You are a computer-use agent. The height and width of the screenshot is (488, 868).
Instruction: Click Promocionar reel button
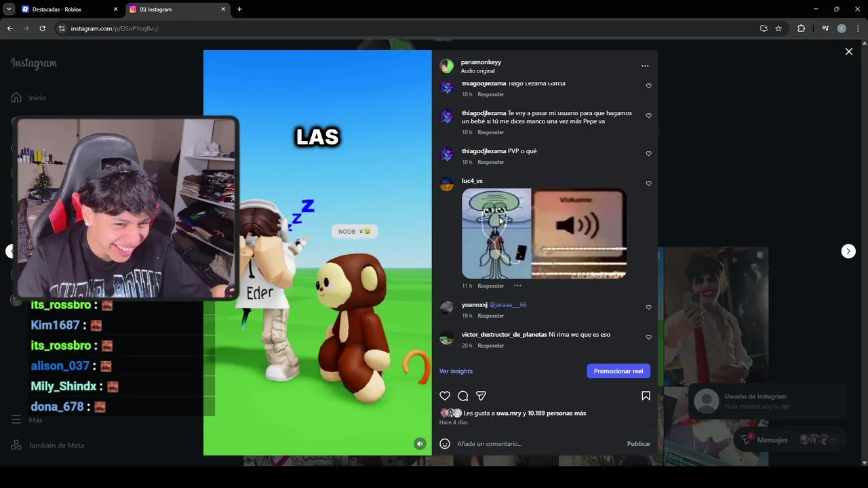[x=618, y=371]
